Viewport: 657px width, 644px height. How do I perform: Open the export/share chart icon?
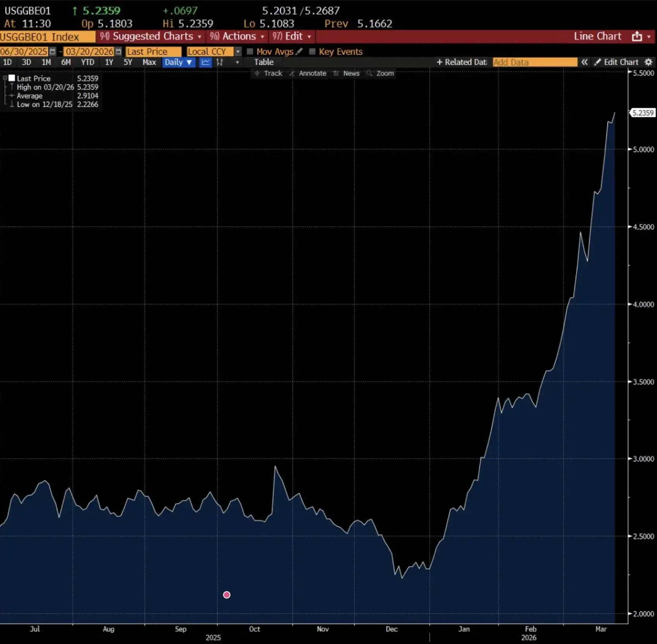pyautogui.click(x=636, y=36)
